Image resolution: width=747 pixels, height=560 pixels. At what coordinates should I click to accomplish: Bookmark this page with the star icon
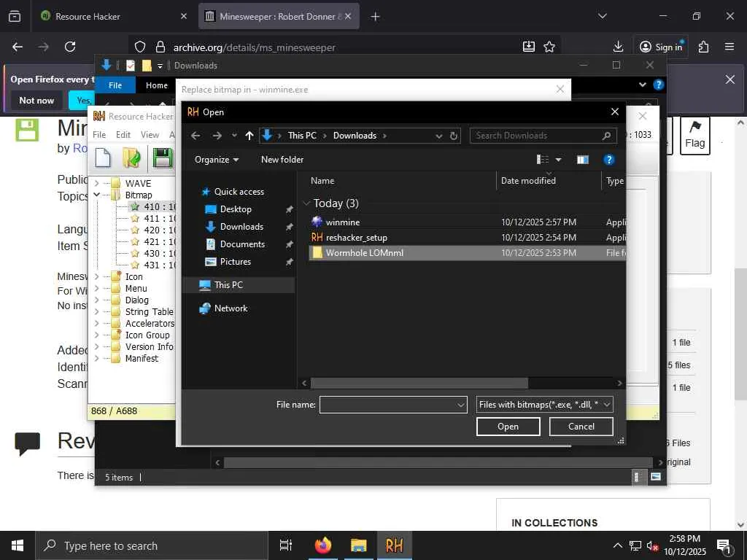(x=549, y=47)
